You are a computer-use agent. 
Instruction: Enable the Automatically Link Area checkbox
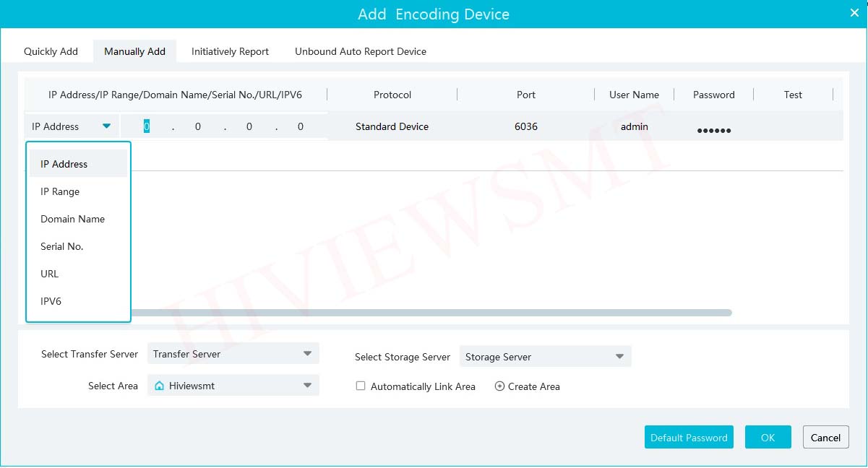361,386
